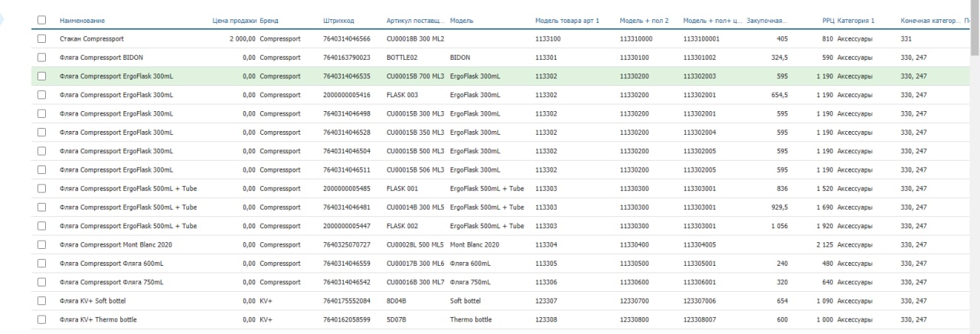This screenshot has width=980, height=334.
Task: Select the final category cell 331
Action: pos(907,38)
